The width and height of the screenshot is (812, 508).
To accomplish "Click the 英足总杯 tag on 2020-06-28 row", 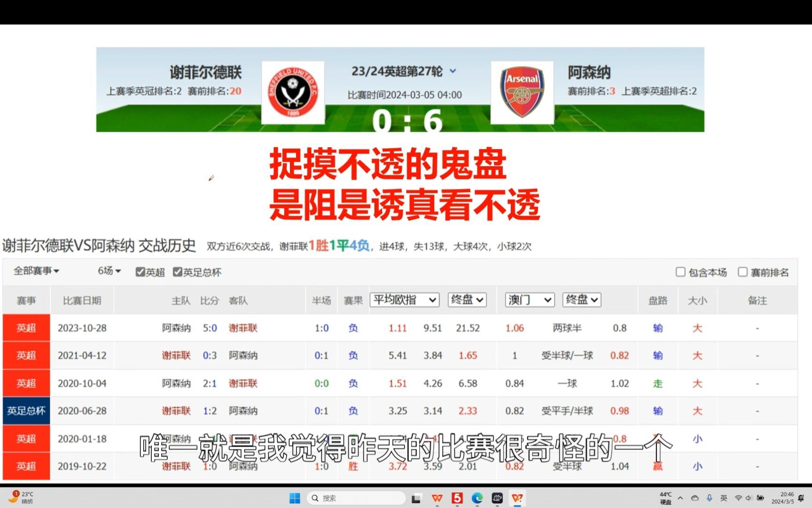I will tap(26, 411).
